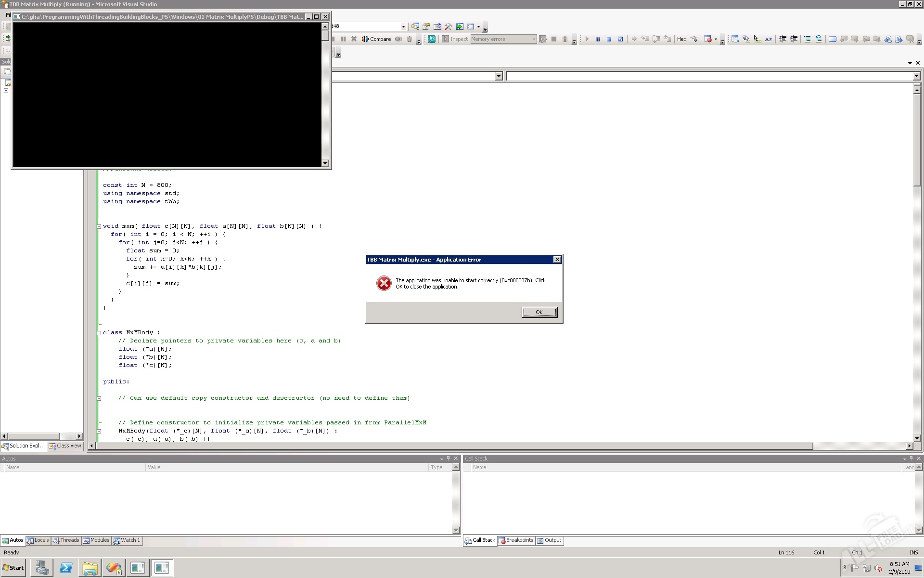Click the Break All pause debug icon
924x578 pixels.
598,39
